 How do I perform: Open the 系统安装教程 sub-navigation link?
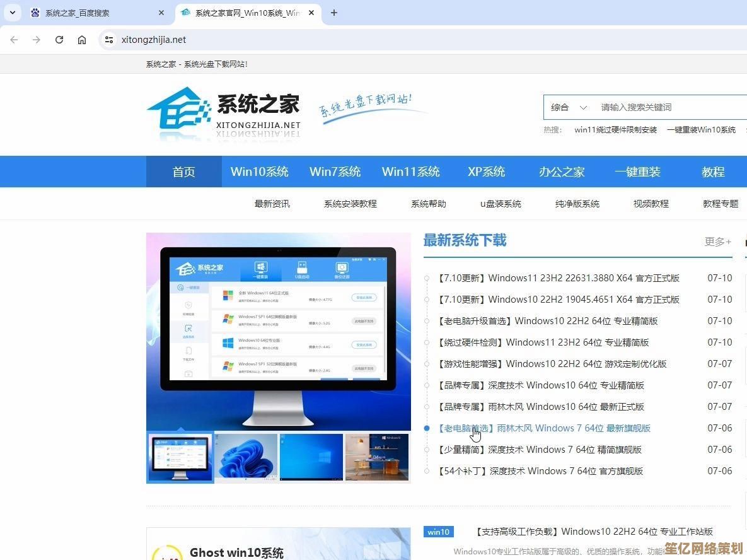[x=350, y=204]
